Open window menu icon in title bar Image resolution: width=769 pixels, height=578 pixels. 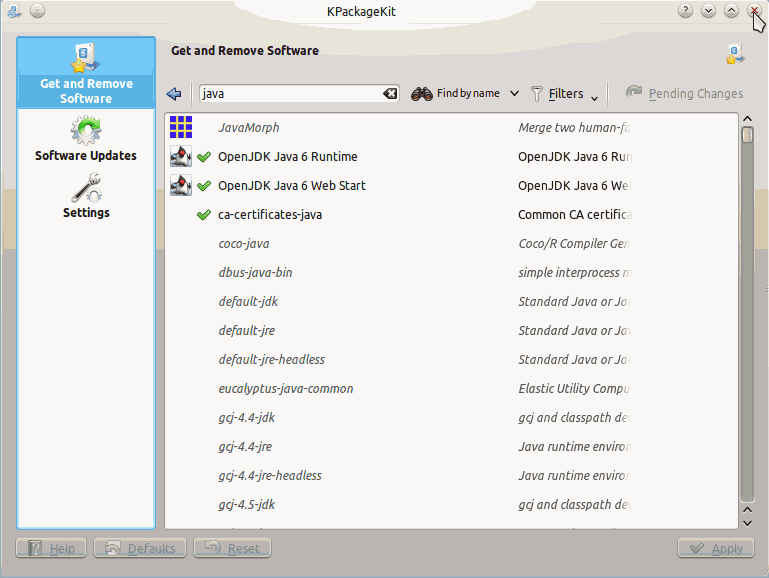click(14, 10)
